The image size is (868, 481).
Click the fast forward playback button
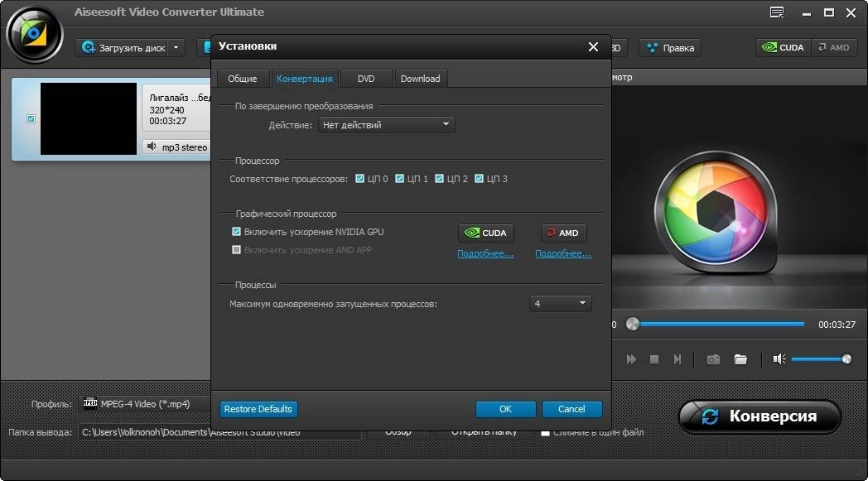click(631, 359)
